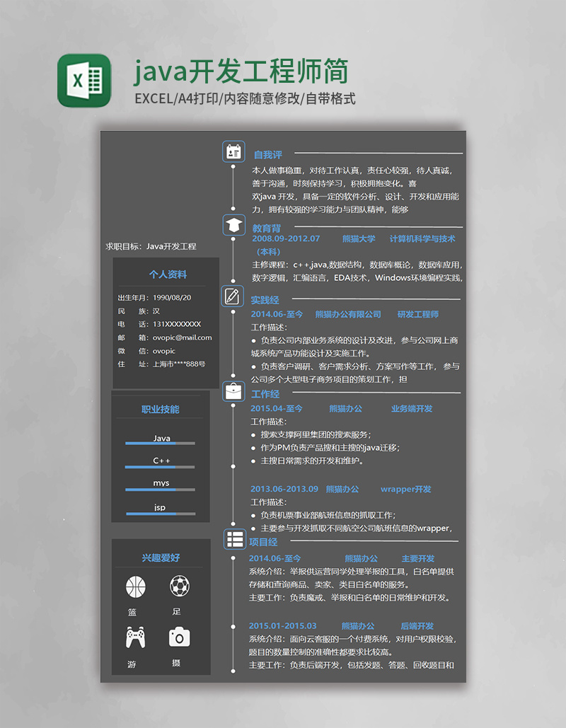
Task: Select the gamepad icon labeled 游
Action: [x=134, y=637]
